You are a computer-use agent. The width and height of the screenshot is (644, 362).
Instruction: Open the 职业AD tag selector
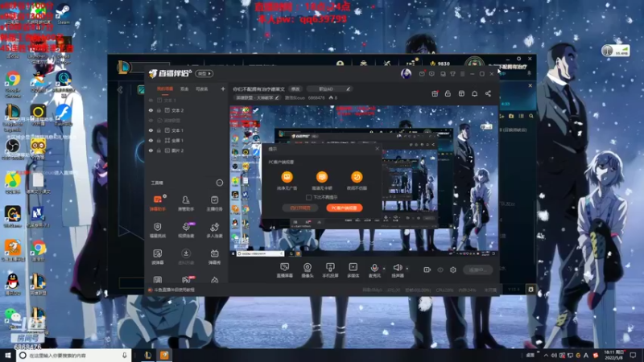pos(329,88)
